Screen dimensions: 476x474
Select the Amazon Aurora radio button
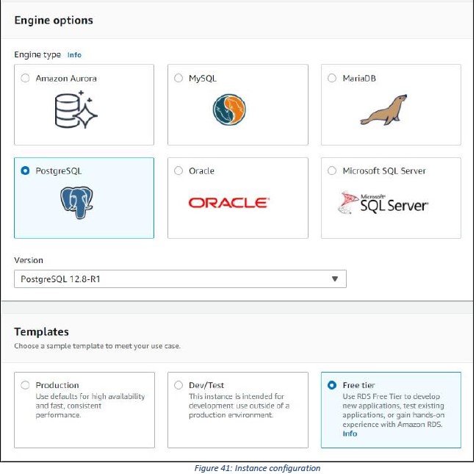pyautogui.click(x=25, y=78)
